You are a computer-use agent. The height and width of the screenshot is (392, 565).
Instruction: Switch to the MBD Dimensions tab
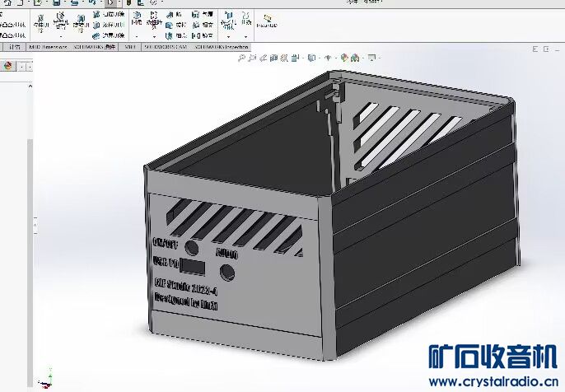coord(48,47)
